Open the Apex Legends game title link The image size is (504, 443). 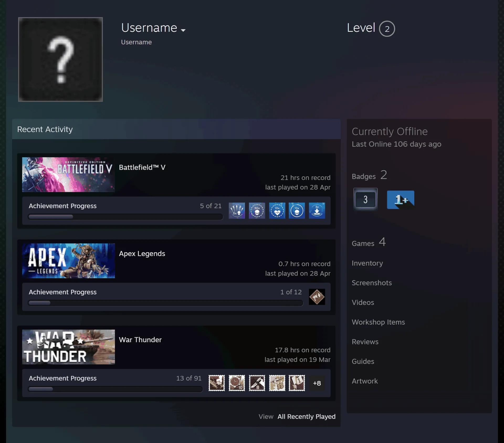coord(142,254)
